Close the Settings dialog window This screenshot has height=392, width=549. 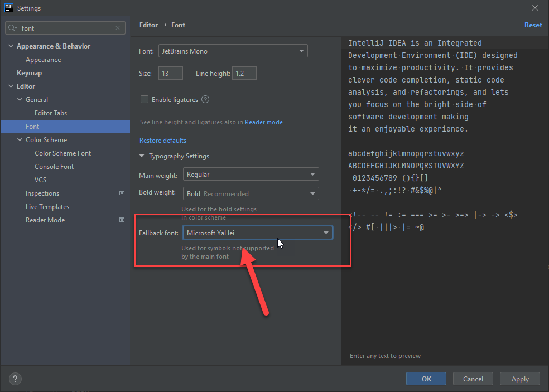tap(535, 8)
